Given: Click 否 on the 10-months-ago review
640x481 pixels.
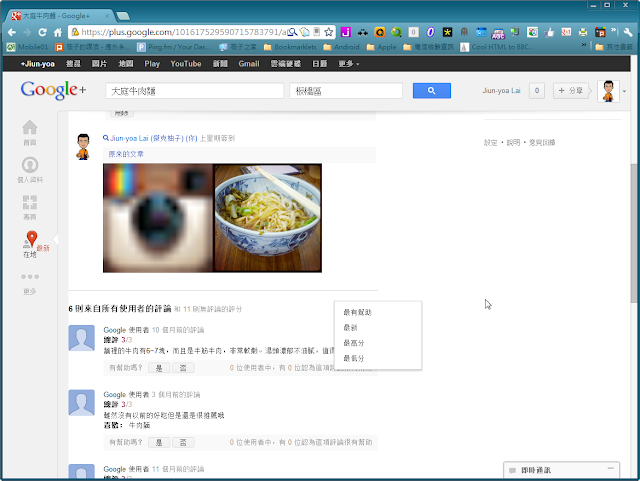Looking at the screenshot, I should click(x=183, y=368).
